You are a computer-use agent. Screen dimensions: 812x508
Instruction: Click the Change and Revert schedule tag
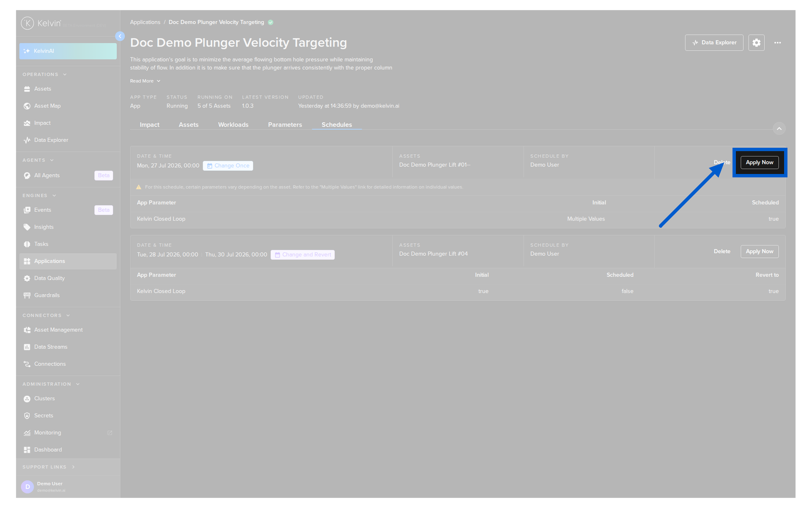pos(303,255)
